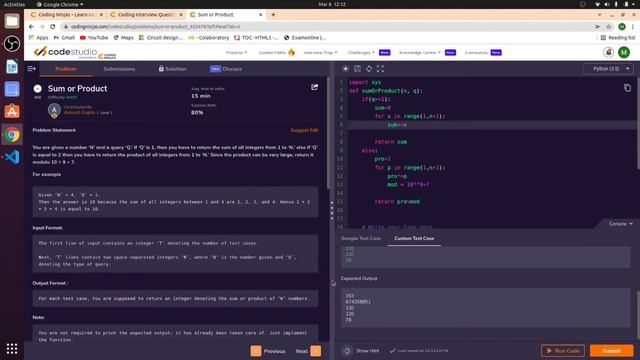Image resolution: width=640 pixels, height=360 pixels.
Task: Go to the Previous problem
Action: [x=268, y=351]
